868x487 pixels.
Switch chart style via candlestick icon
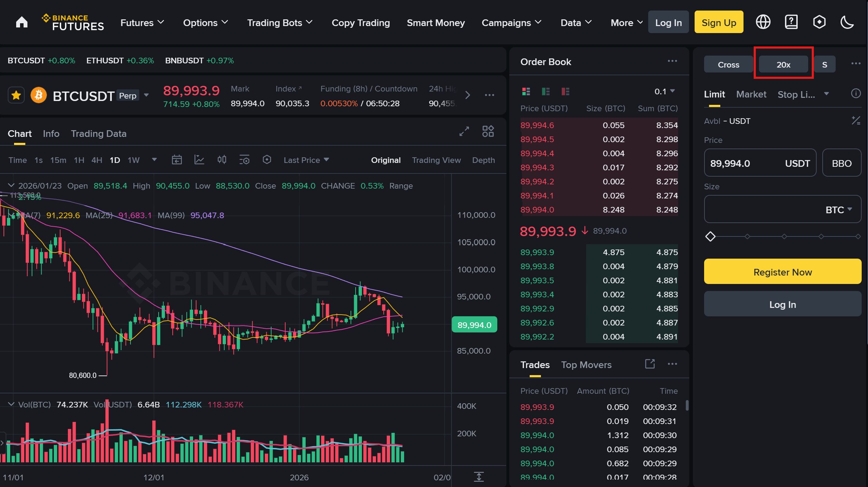tap(222, 159)
